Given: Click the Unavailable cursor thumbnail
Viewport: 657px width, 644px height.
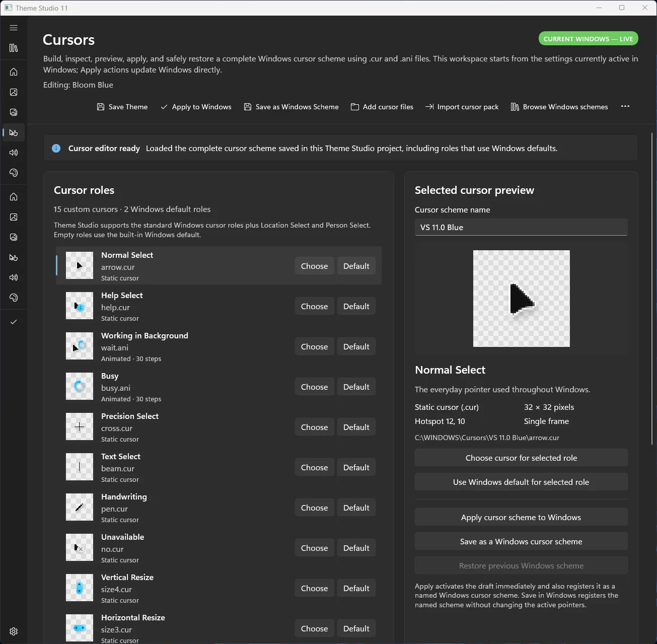Looking at the screenshot, I should pyautogui.click(x=80, y=547).
